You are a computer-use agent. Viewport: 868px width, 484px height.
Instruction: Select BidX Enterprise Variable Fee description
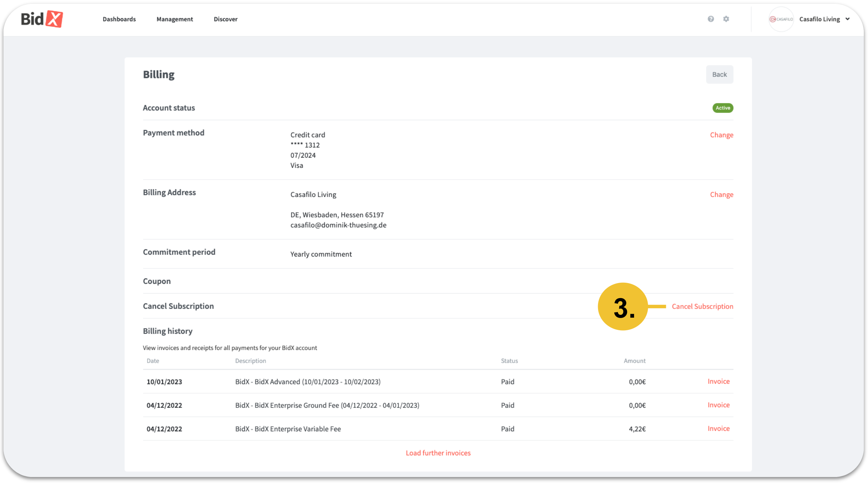(288, 429)
